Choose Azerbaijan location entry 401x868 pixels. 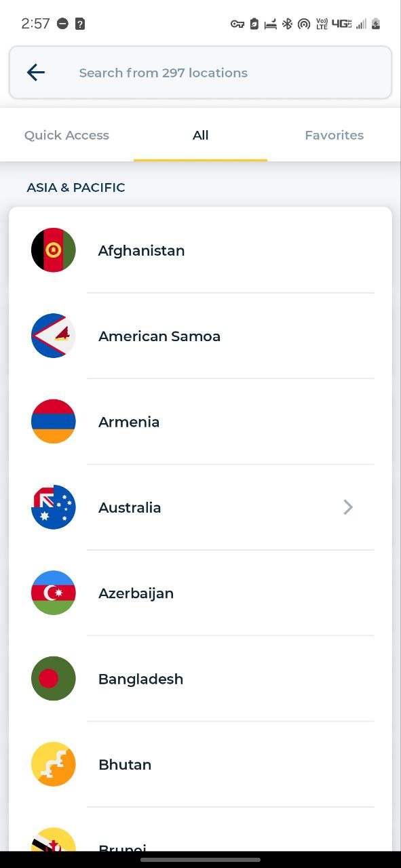tap(201, 593)
